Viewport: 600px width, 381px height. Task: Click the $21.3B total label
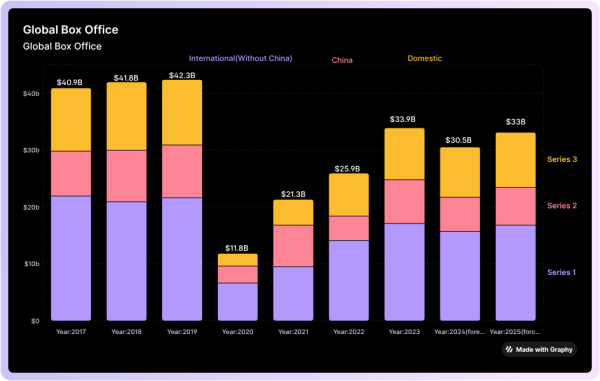tap(293, 194)
